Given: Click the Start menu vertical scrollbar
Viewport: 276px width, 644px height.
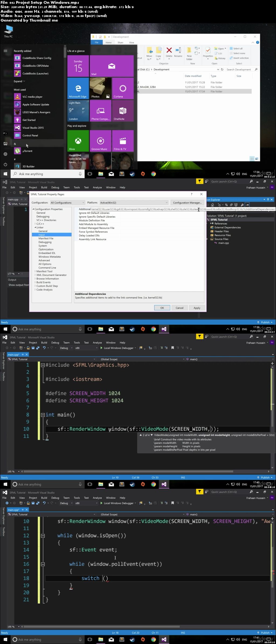Looking at the screenshot, I should [x=65, y=108].
